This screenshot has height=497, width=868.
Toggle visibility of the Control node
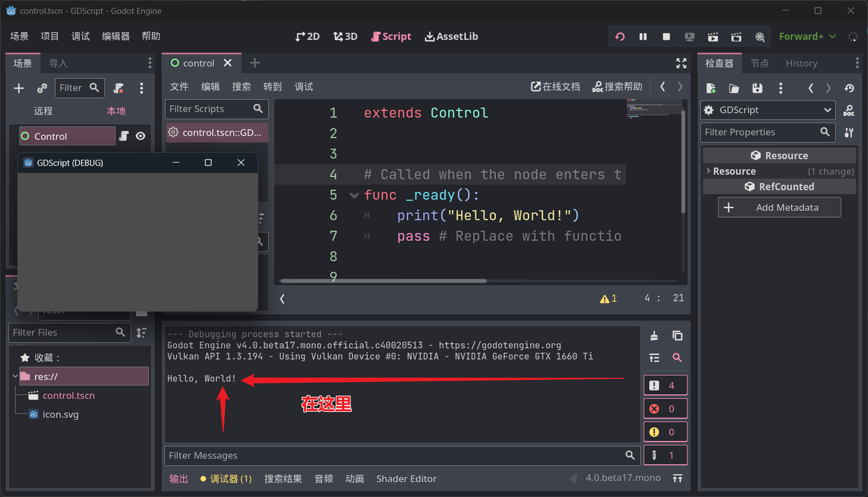(x=140, y=136)
